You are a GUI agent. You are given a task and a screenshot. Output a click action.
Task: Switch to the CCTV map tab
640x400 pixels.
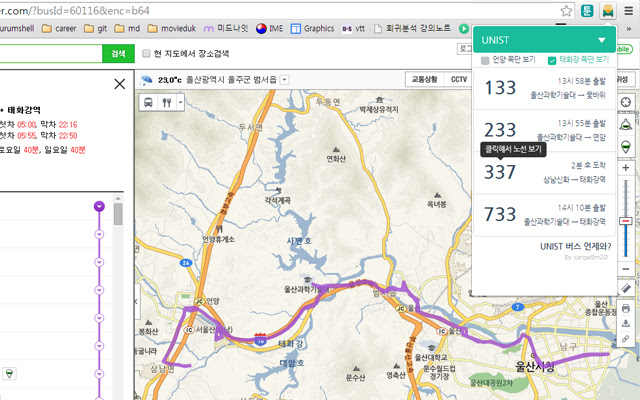click(x=459, y=79)
